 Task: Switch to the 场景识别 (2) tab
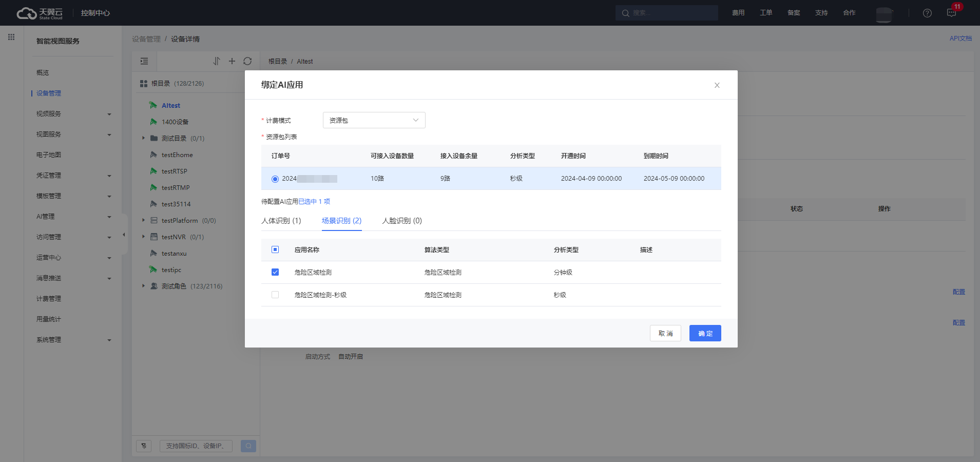point(342,221)
